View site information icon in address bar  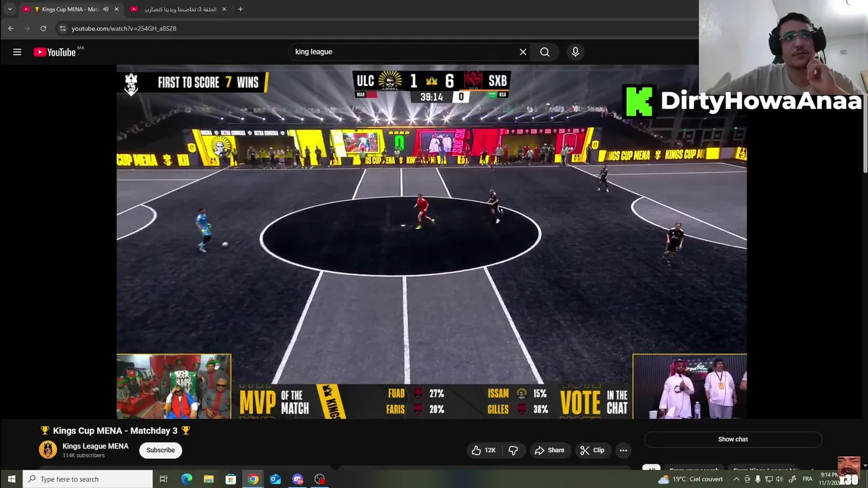click(63, 28)
